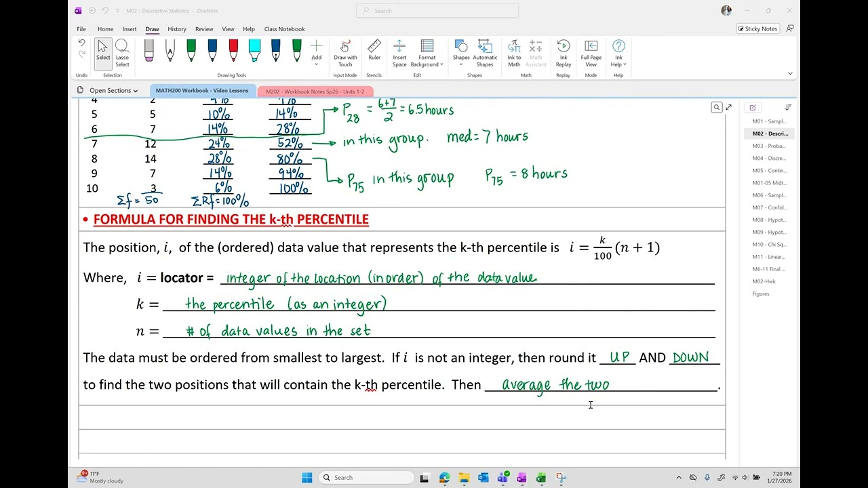
Task: Open Ink Help dropdown
Action: coord(618,53)
